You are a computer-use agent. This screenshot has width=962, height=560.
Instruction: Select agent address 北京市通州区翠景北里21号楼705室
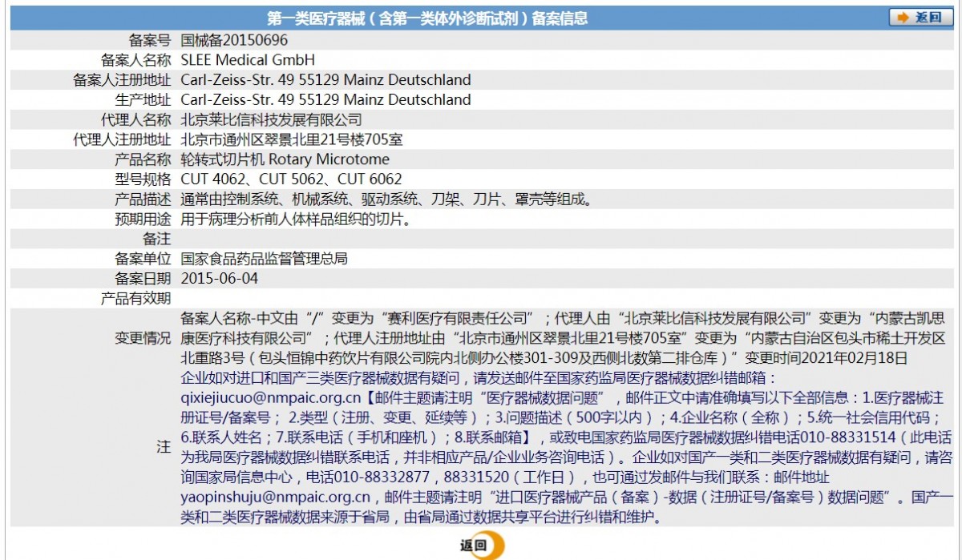tap(292, 139)
